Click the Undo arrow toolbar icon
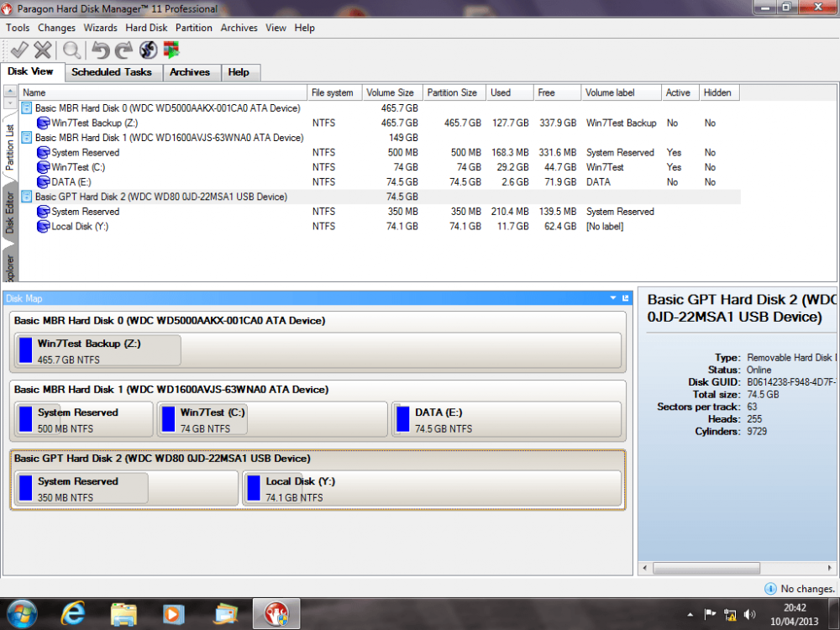The image size is (840, 630). pyautogui.click(x=100, y=50)
